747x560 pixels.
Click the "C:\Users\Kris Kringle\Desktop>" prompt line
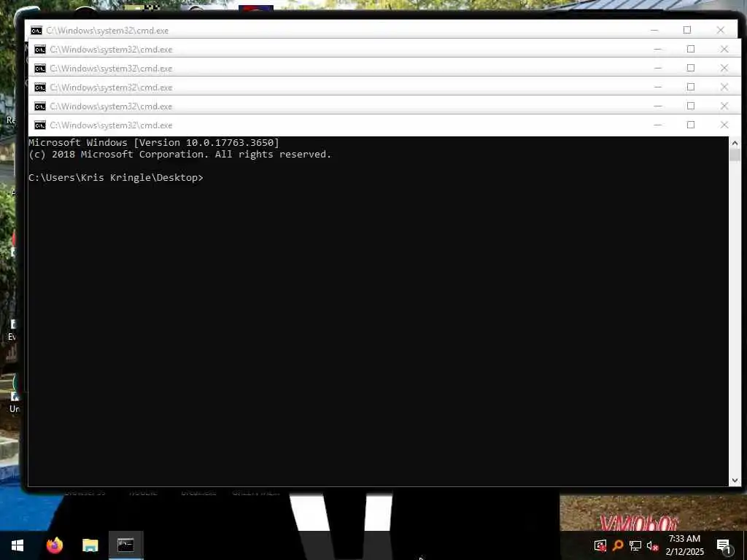pyautogui.click(x=116, y=178)
